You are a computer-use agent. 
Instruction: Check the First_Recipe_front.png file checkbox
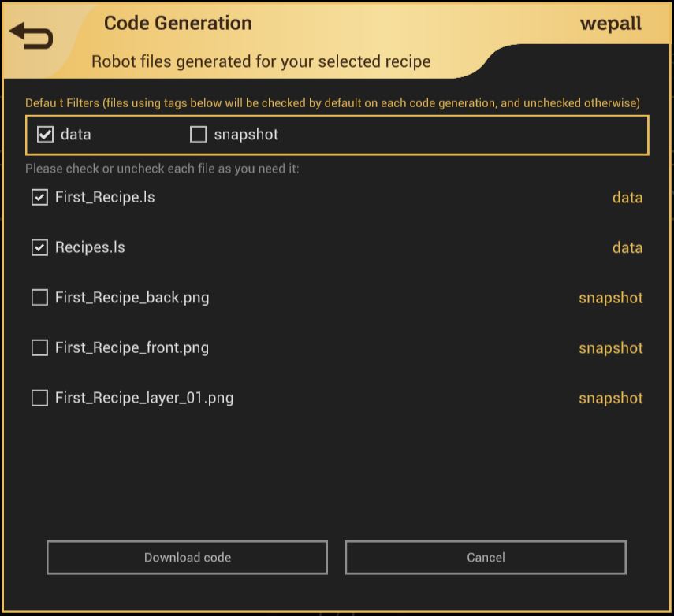click(x=39, y=348)
